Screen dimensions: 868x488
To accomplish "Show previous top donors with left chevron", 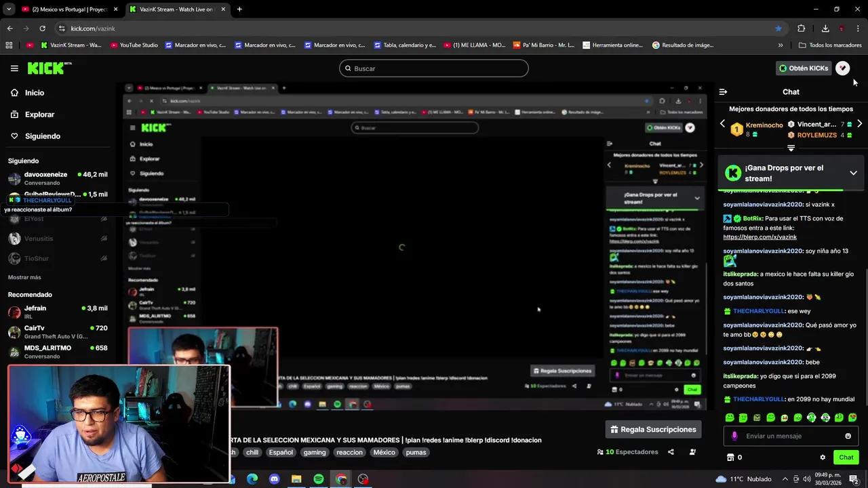I will pos(722,124).
